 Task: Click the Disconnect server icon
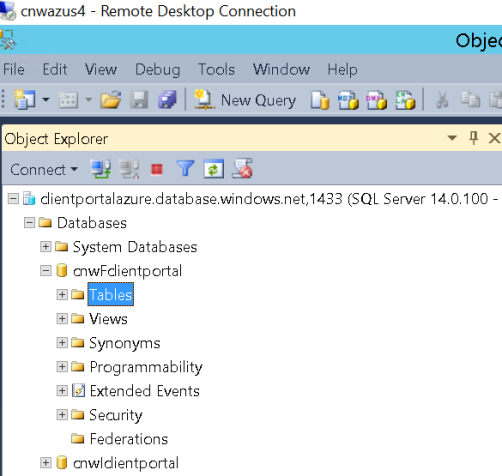click(129, 169)
